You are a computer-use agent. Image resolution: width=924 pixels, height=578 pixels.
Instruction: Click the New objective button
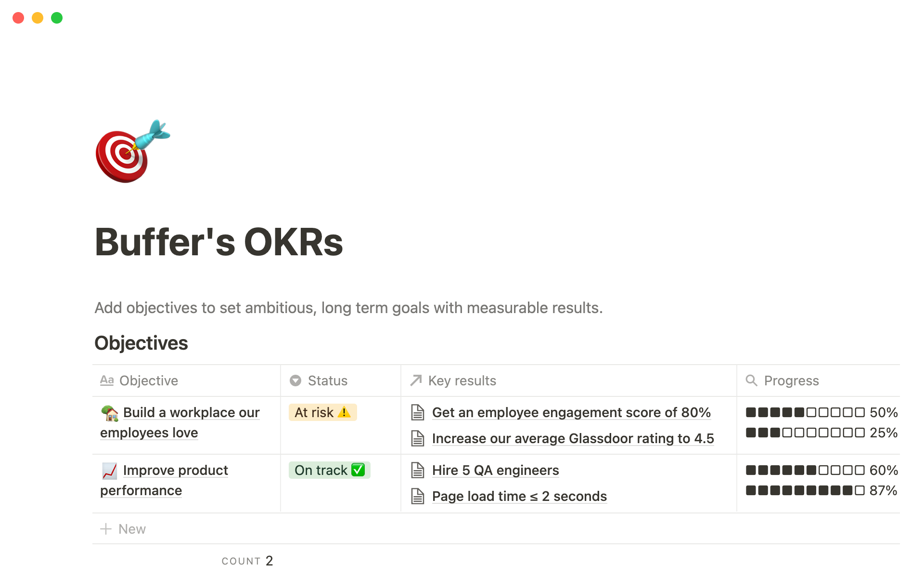tap(122, 529)
